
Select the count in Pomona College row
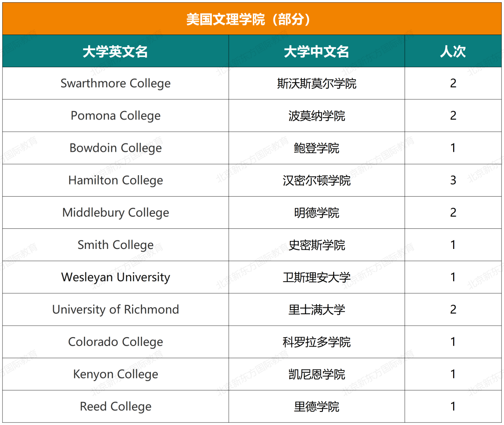coord(453,115)
